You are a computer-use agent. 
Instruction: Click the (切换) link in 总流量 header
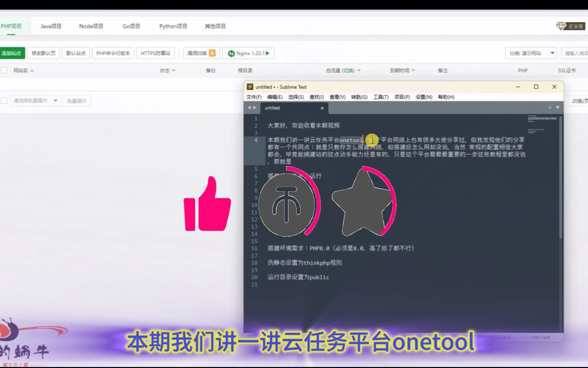click(x=348, y=71)
